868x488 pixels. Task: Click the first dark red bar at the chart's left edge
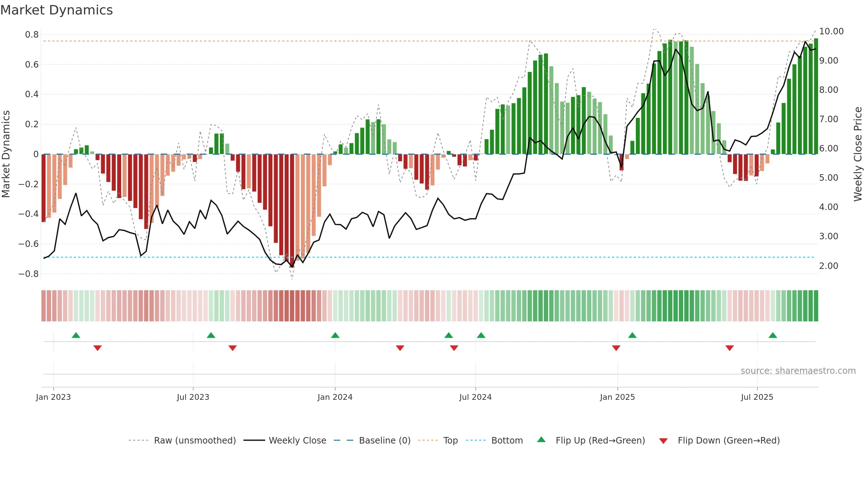tap(44, 188)
